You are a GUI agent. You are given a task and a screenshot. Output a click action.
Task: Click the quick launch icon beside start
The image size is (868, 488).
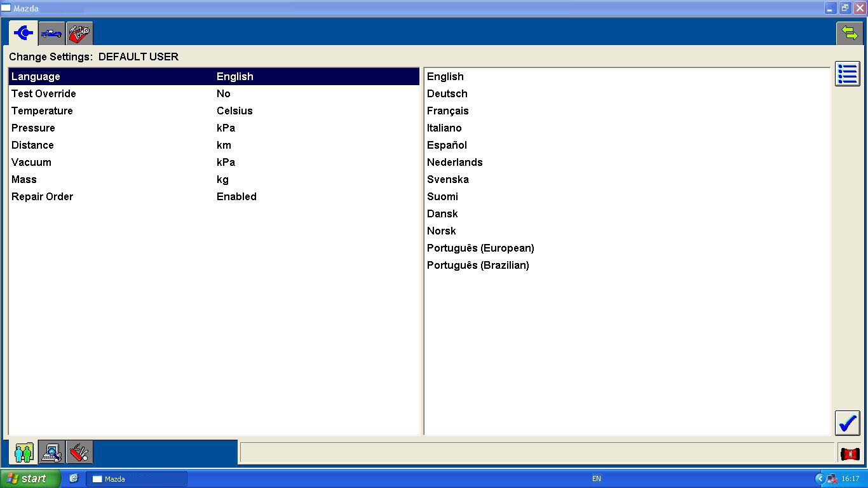pyautogui.click(x=74, y=478)
